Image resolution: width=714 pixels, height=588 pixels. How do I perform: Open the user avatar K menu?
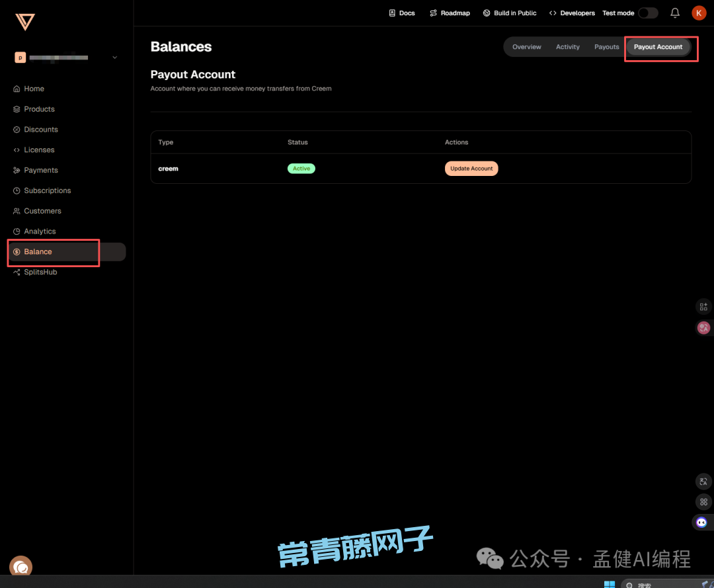tap(699, 13)
